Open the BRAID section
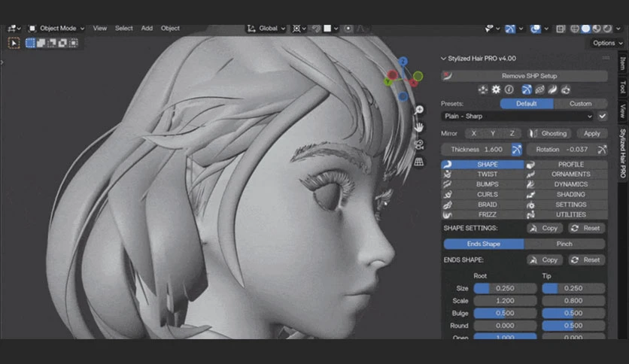This screenshot has width=629, height=364. (x=482, y=205)
